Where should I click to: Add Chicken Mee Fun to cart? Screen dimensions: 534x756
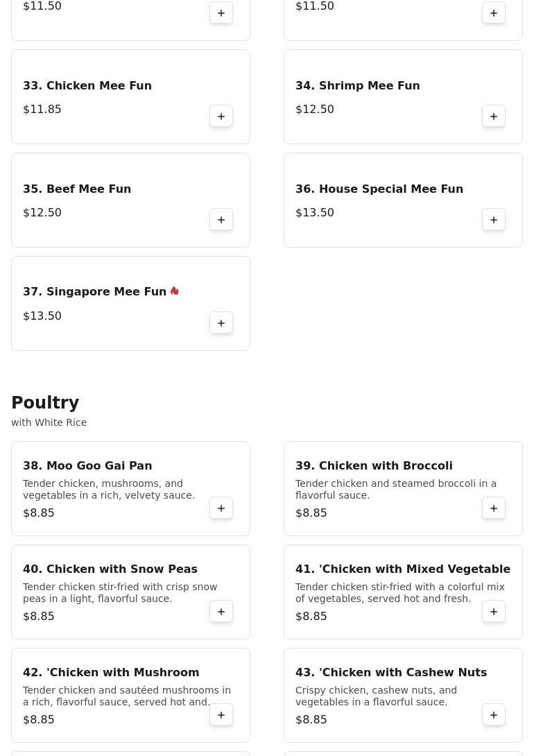[x=221, y=117]
